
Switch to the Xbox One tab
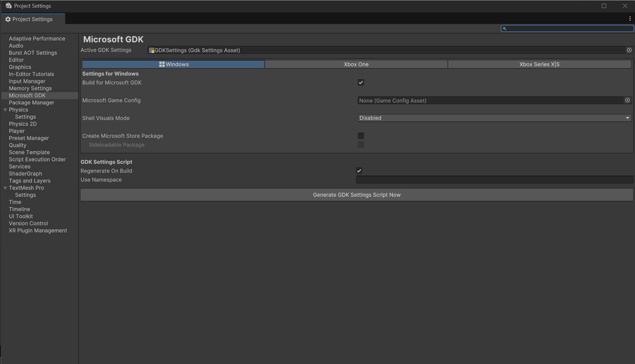pyautogui.click(x=356, y=64)
